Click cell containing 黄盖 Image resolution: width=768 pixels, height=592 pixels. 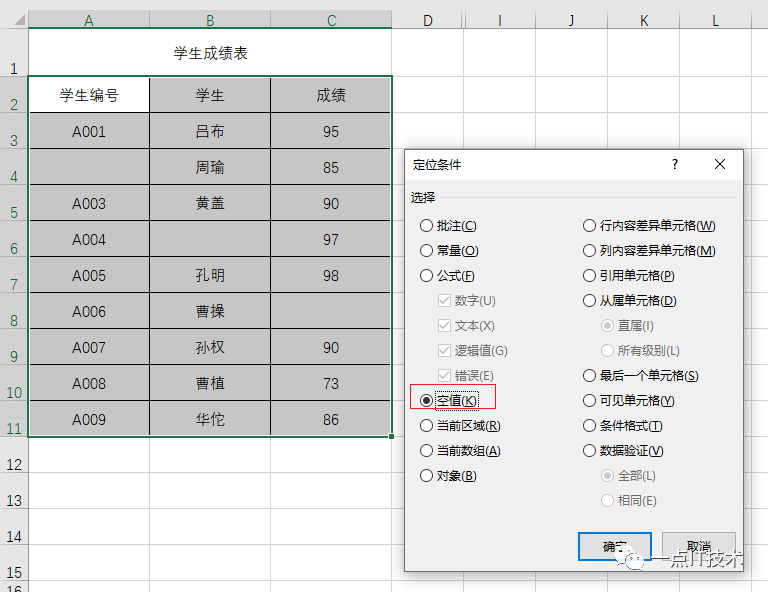[210, 203]
